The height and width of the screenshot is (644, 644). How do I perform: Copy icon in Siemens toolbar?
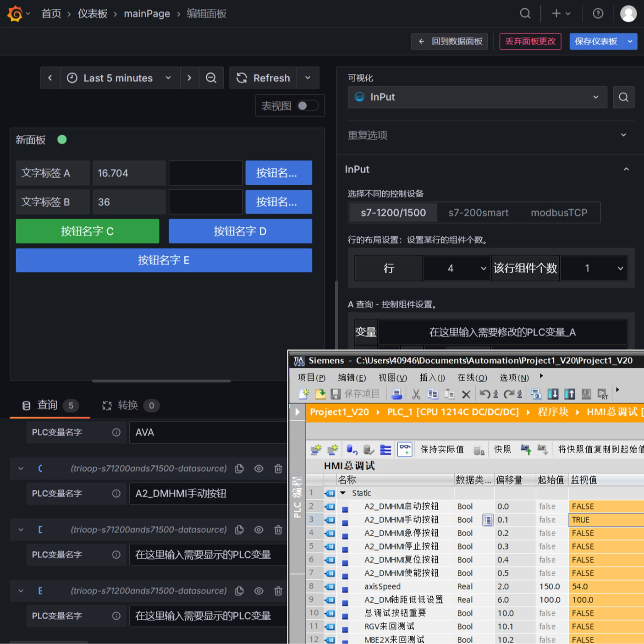tap(433, 394)
